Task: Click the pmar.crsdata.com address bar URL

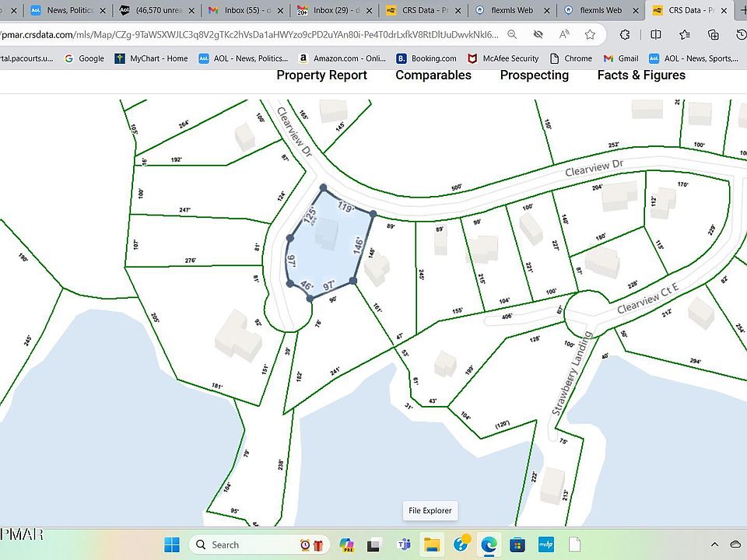Action: coord(249,34)
